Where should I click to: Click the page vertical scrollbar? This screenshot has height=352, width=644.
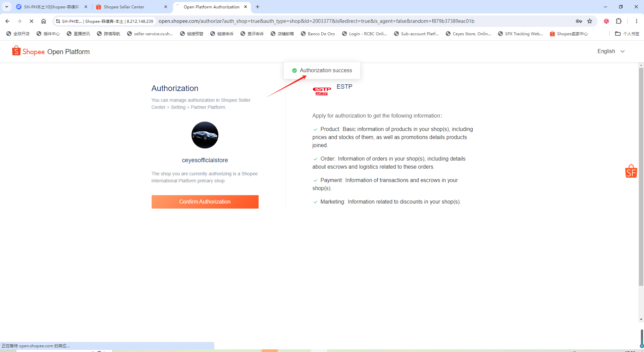[x=641, y=175]
